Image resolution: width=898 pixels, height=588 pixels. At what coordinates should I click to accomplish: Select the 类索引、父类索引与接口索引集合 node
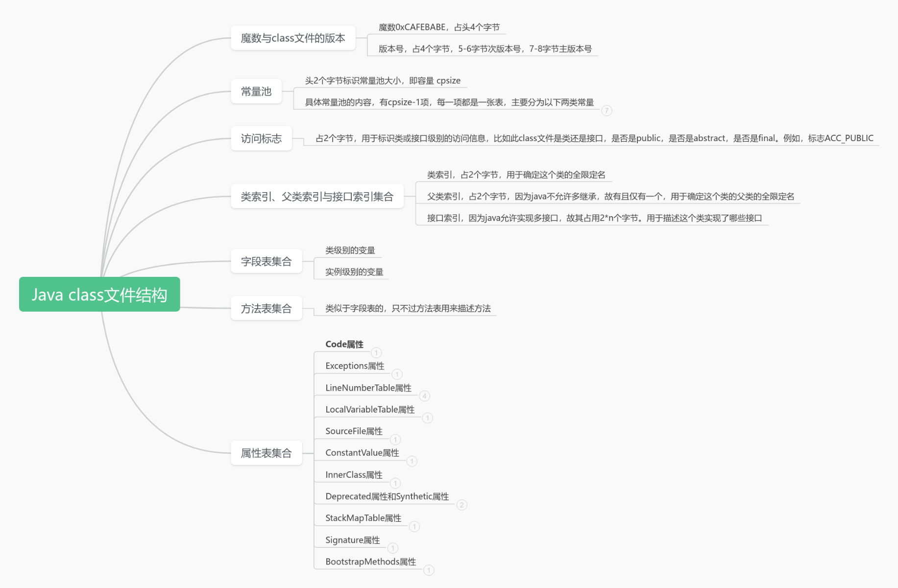(316, 196)
